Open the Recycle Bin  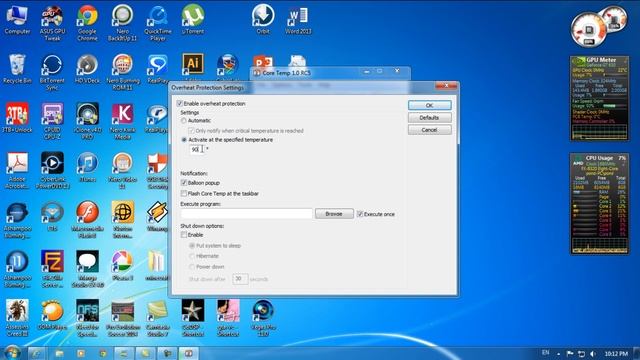tap(17, 69)
